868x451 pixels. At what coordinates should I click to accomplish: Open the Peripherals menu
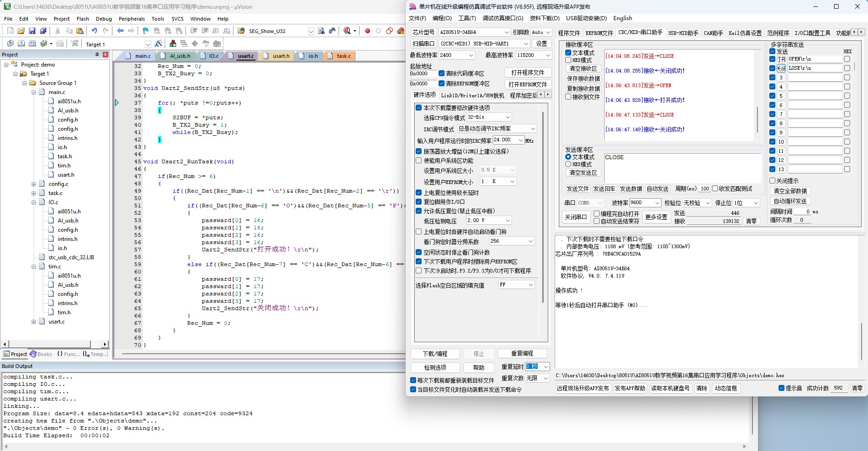(132, 19)
